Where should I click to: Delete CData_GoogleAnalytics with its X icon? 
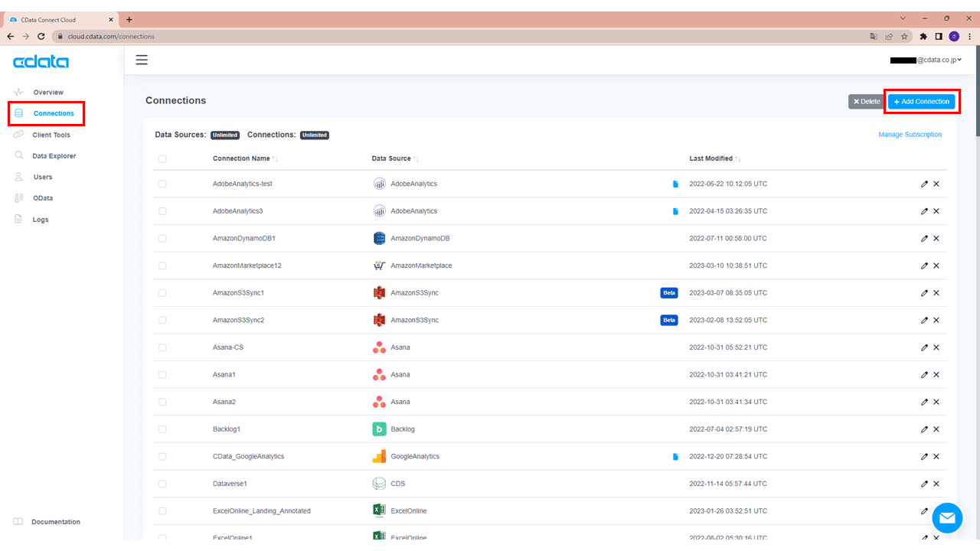(x=936, y=457)
